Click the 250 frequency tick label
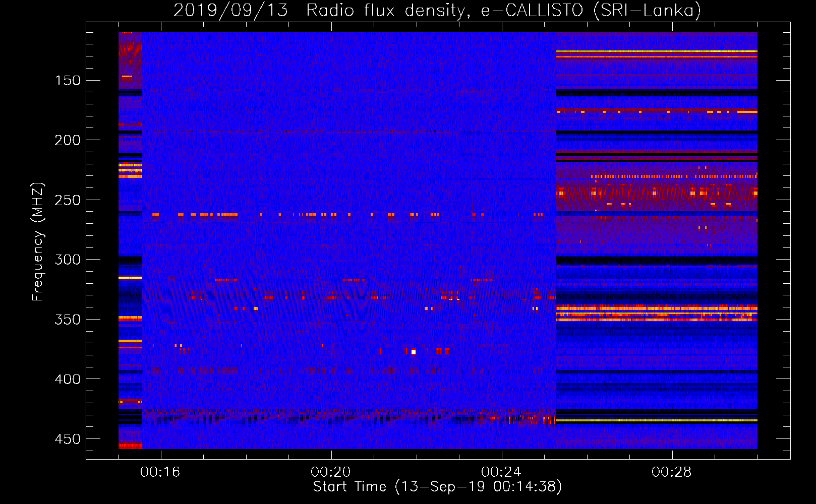The height and width of the screenshot is (504, 816). tap(68, 200)
